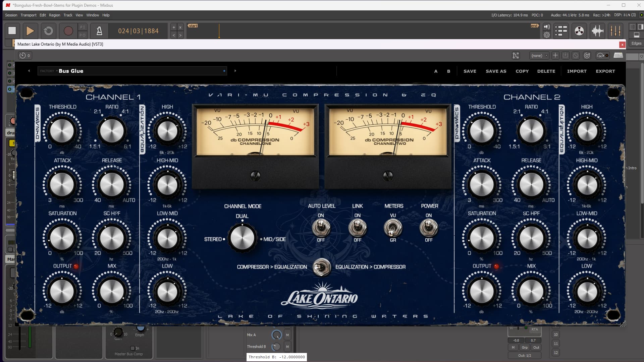Screen dimensions: 644x362
Task: Click the CHANNEL MODE rotary knob
Action: 242,238
